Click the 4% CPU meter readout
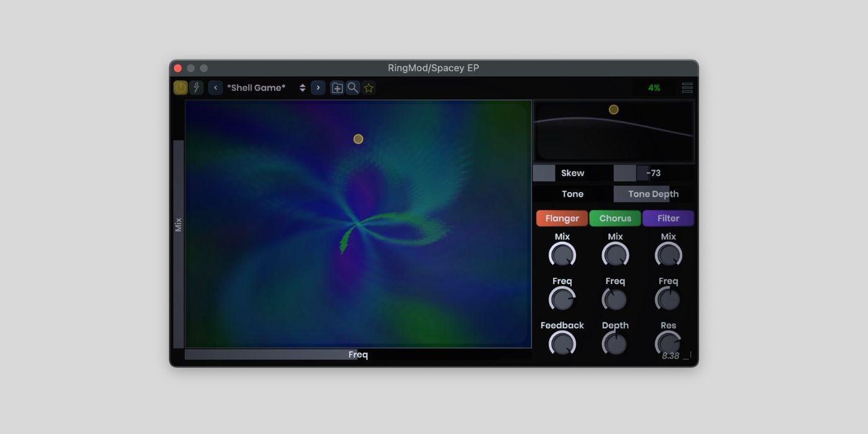The height and width of the screenshot is (434, 868). coord(654,87)
